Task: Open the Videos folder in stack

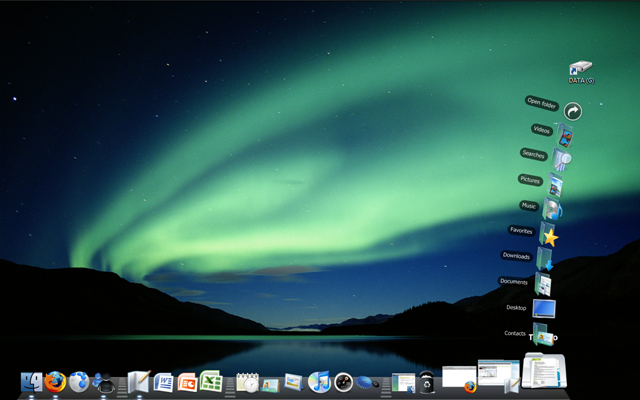Action: pos(564,135)
